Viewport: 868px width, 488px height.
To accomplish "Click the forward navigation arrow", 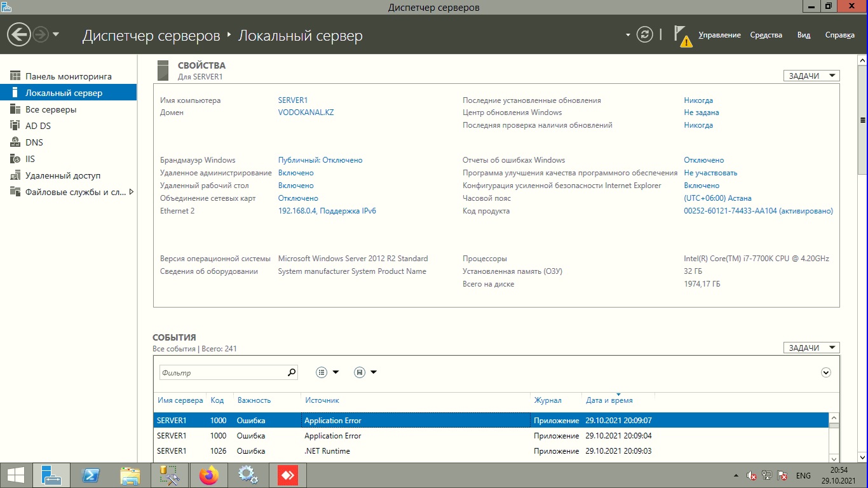I will 41,34.
